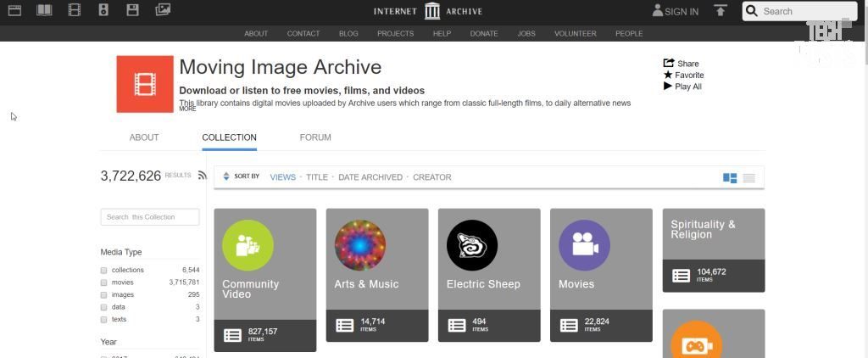Click the Media Type filter heading
This screenshot has width=868, height=358.
tap(121, 252)
